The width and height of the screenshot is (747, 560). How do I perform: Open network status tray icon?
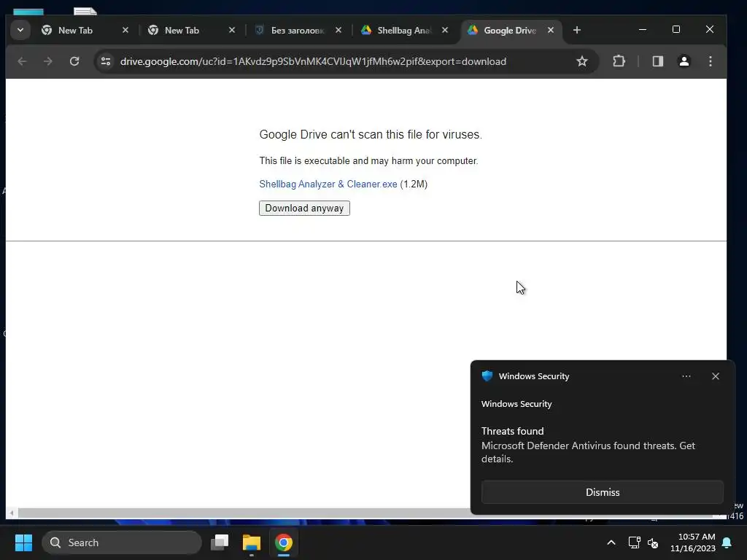634,542
